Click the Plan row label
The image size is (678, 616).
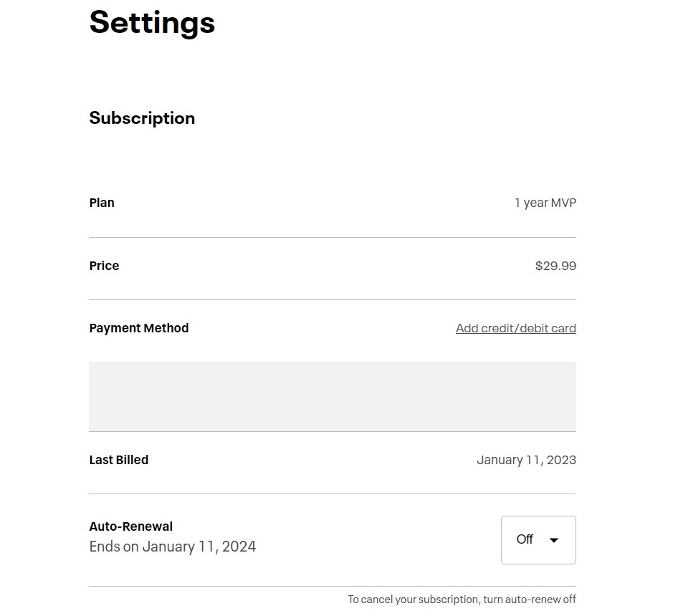pyautogui.click(x=102, y=203)
